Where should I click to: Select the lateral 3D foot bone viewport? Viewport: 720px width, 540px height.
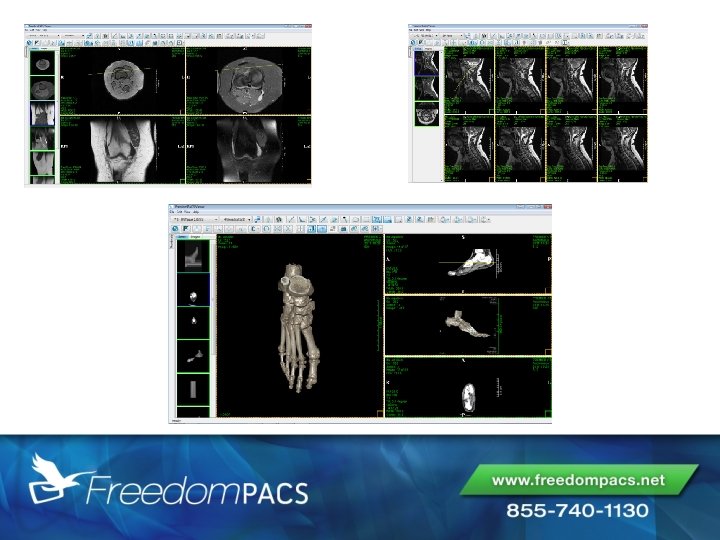pos(468,326)
